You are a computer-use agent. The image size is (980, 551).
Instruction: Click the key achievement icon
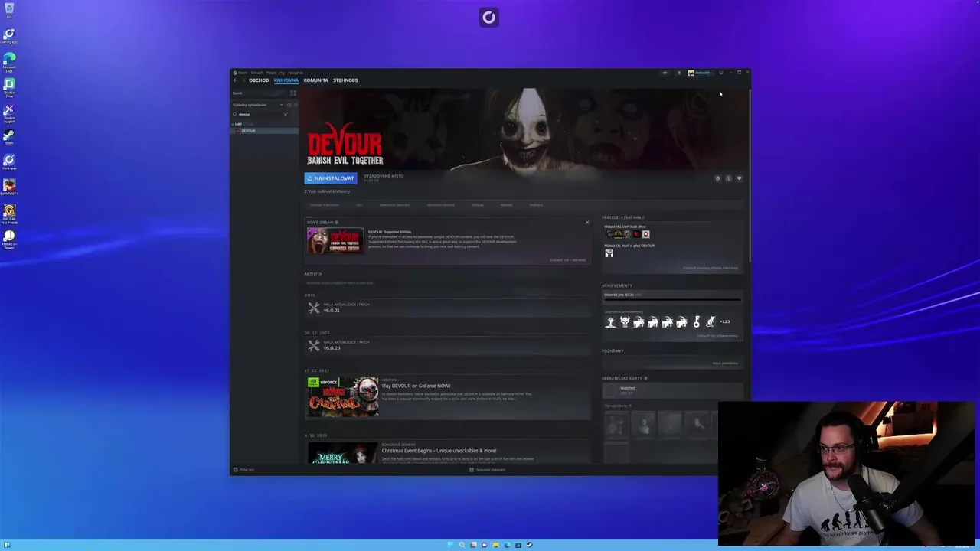pos(696,322)
